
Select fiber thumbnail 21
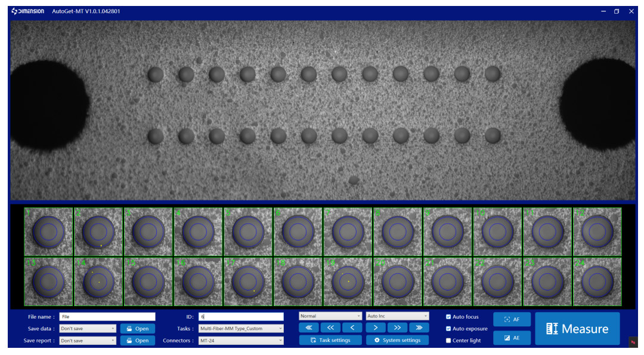(448, 282)
